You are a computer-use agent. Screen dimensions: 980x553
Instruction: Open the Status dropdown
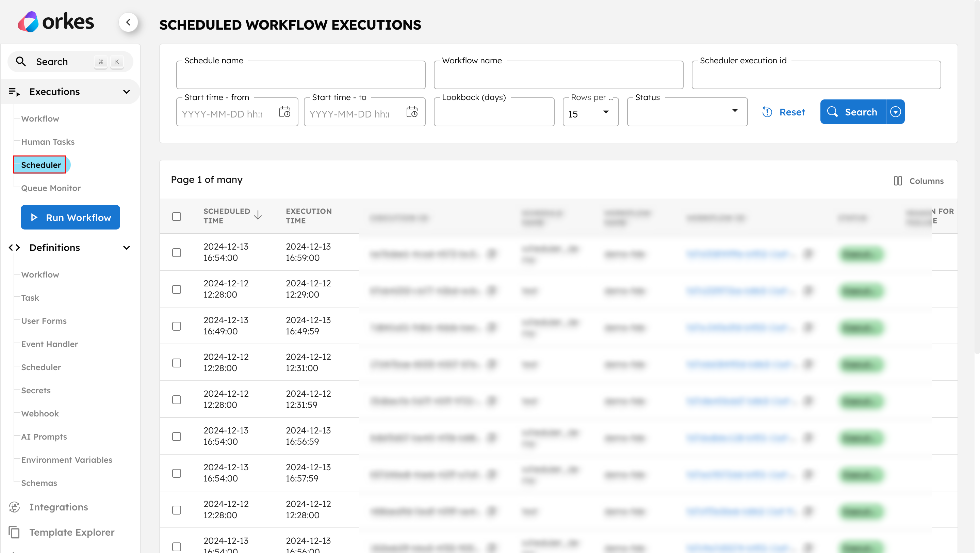tap(687, 112)
